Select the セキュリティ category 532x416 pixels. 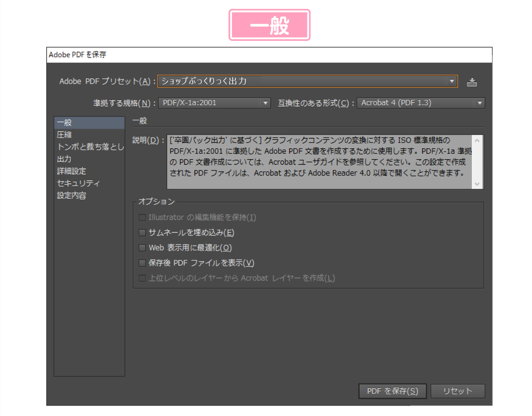coord(89,183)
